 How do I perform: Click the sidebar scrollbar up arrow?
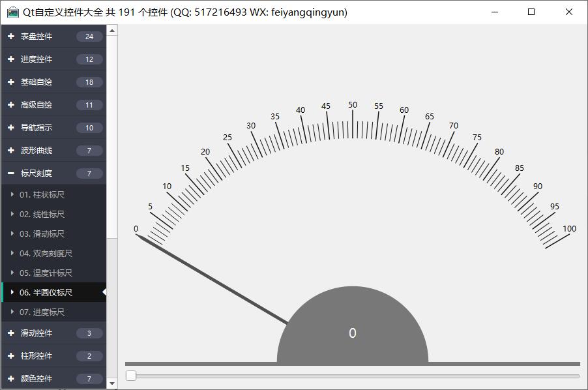(112, 31)
